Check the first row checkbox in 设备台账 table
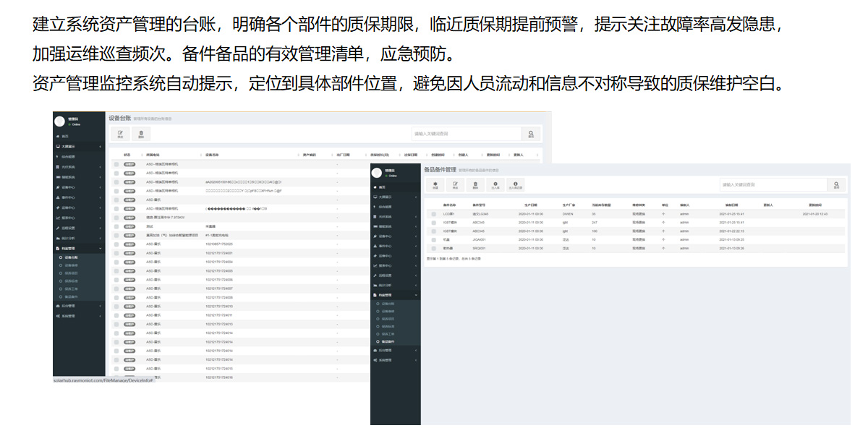This screenshot has height=436, width=868. (116, 164)
